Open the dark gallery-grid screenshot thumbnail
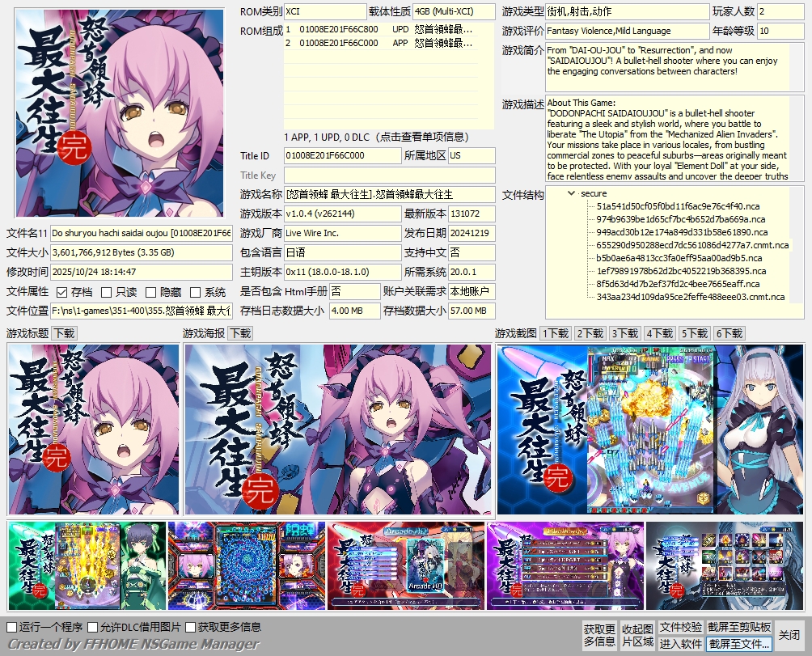The image size is (812, 656). [725, 565]
